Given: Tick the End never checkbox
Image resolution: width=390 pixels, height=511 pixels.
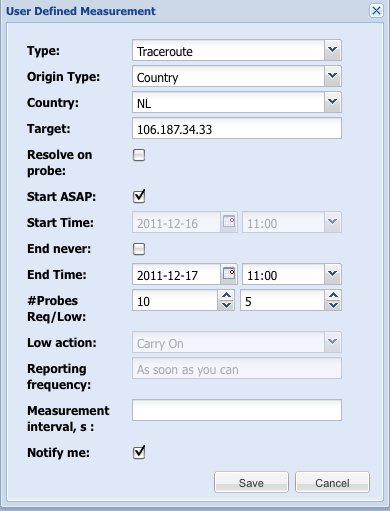Looking at the screenshot, I should (x=139, y=249).
